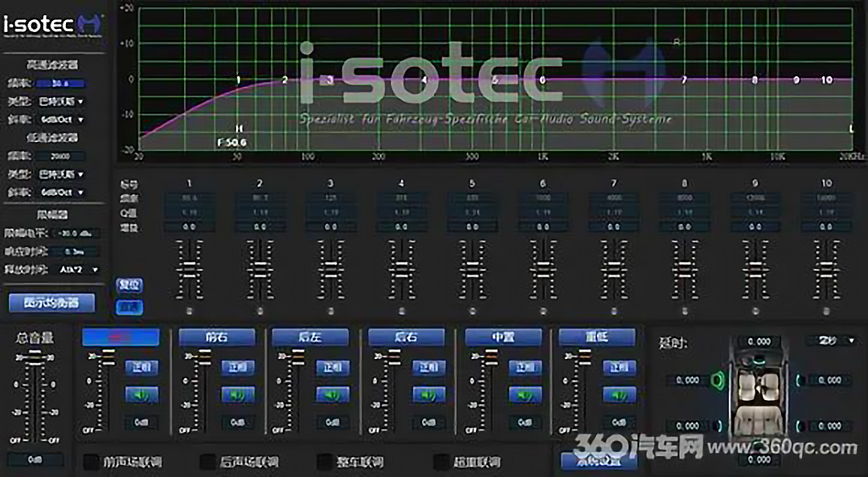Click the EQ band 9 Q value field

pos(755,213)
